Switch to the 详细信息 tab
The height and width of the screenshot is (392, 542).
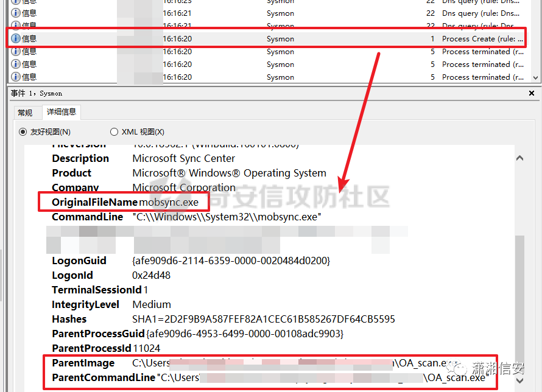pyautogui.click(x=62, y=112)
